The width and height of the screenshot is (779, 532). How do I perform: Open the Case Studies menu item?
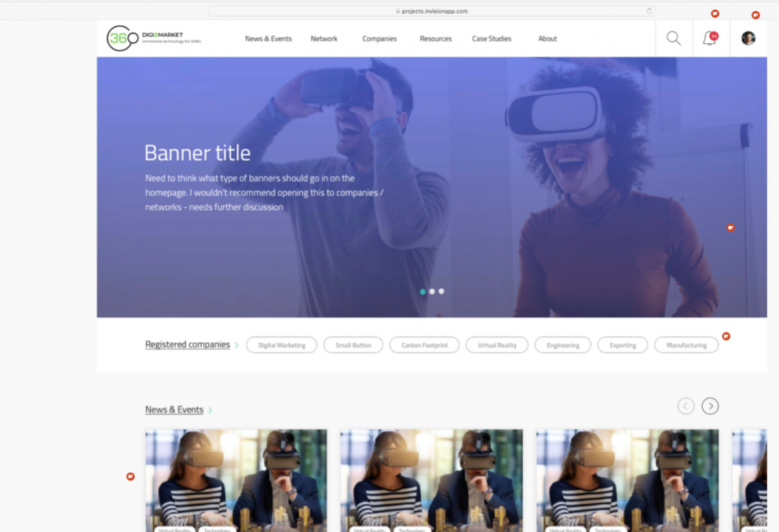(x=492, y=38)
